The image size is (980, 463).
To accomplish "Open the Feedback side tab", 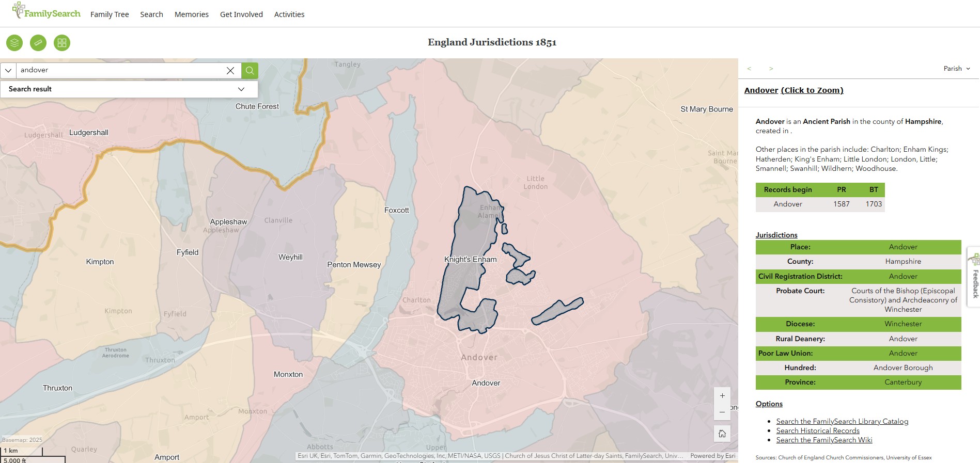I will [974, 277].
